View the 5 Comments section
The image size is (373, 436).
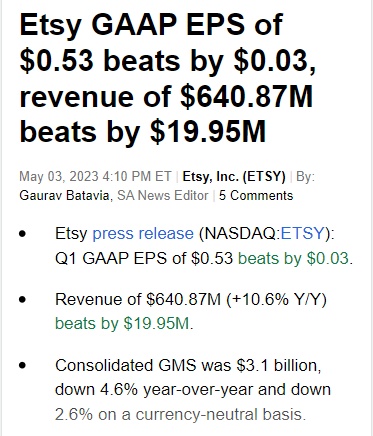(256, 196)
